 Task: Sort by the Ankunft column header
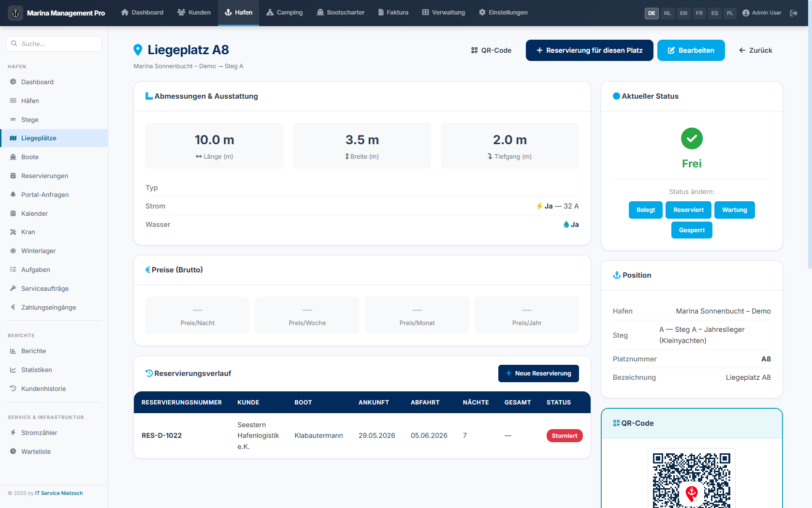point(374,403)
